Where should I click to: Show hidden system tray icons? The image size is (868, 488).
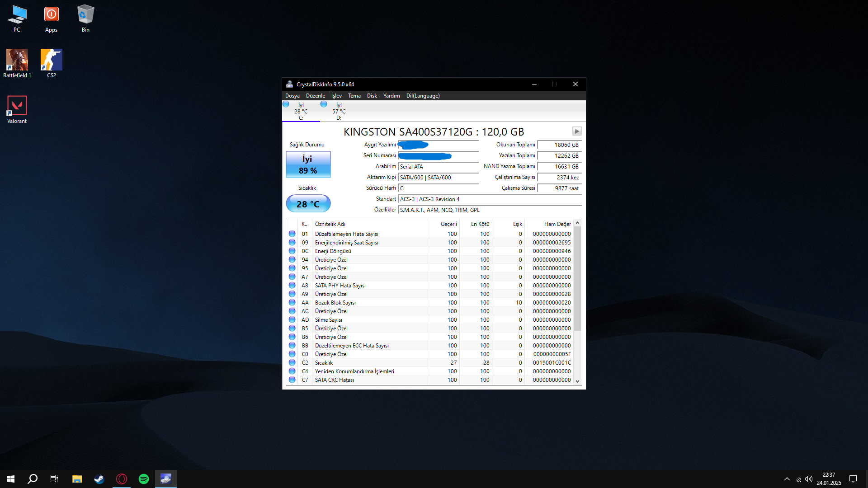(x=787, y=479)
